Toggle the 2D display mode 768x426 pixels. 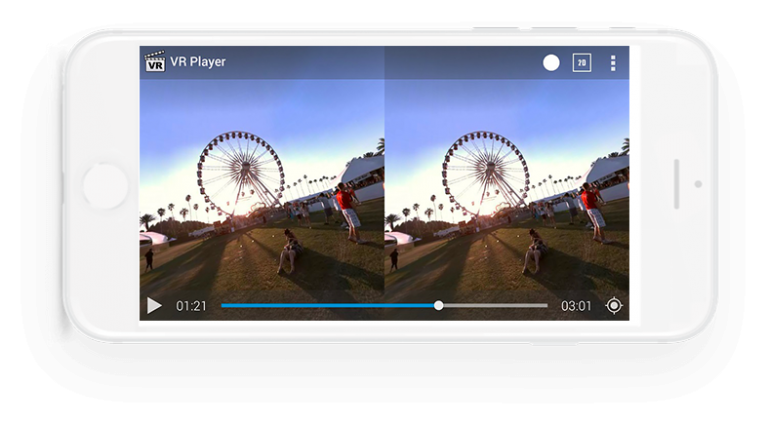581,63
